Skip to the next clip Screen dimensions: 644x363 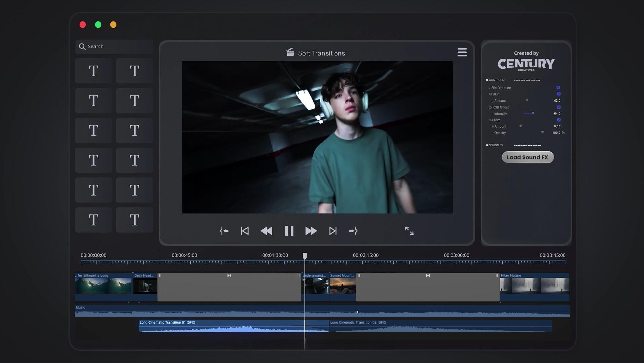(333, 231)
